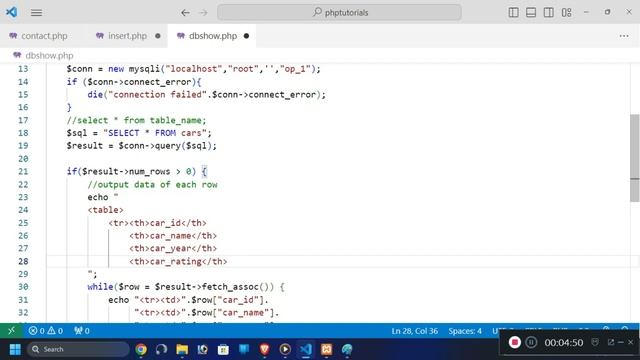The height and width of the screenshot is (360, 640).
Task: Click "connection failed" string on line 15
Action: click(x=158, y=95)
